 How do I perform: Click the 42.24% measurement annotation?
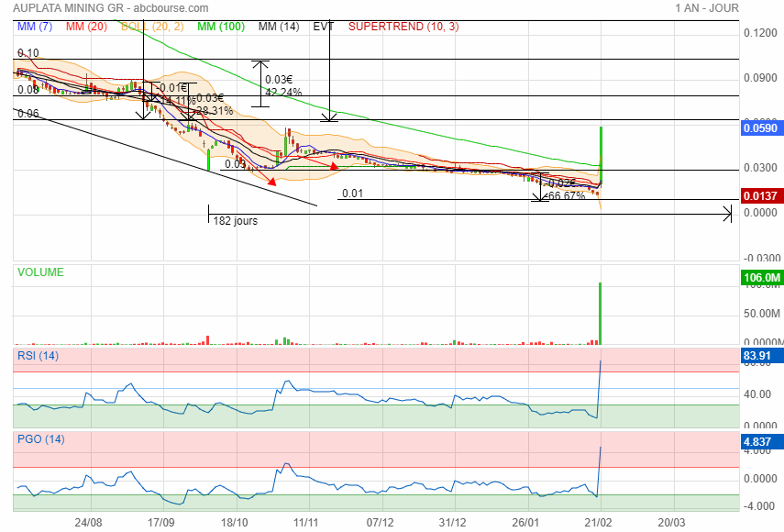[x=283, y=93]
